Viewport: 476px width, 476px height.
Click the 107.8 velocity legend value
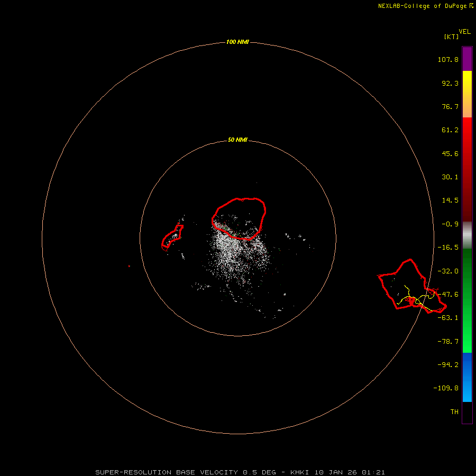448,59
